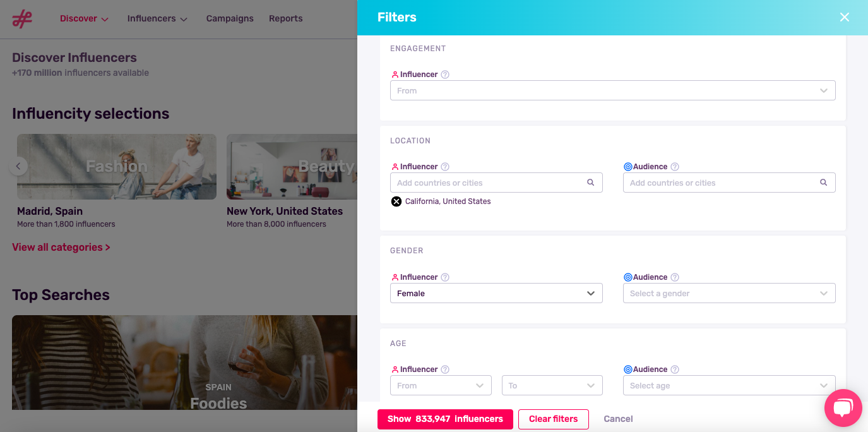Viewport: 868px width, 432px height.
Task: Open the Engagement From dropdown
Action: [x=612, y=90]
